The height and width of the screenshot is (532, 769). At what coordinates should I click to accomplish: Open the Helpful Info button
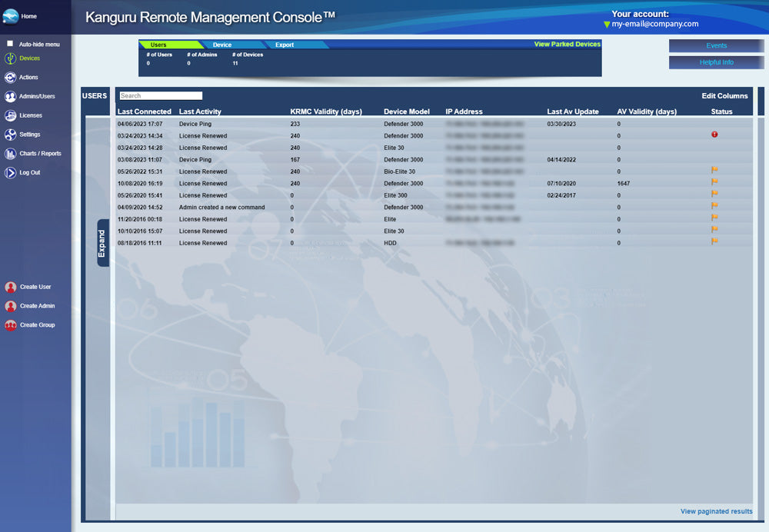(716, 62)
